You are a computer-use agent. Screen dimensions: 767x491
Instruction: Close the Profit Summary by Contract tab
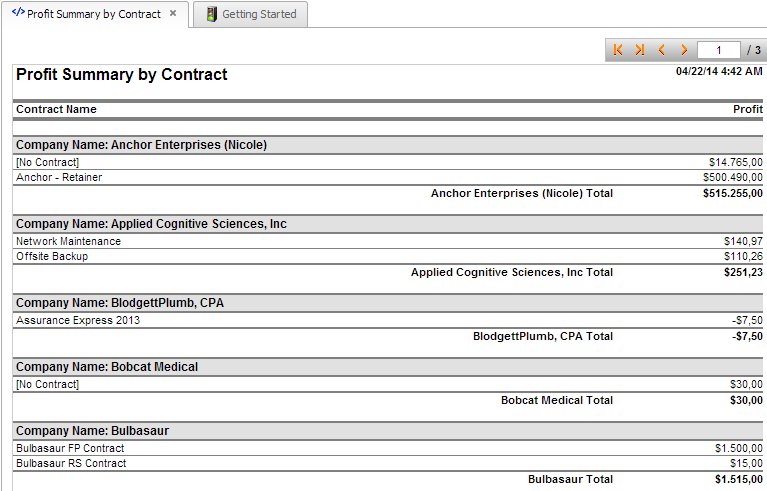pos(173,14)
